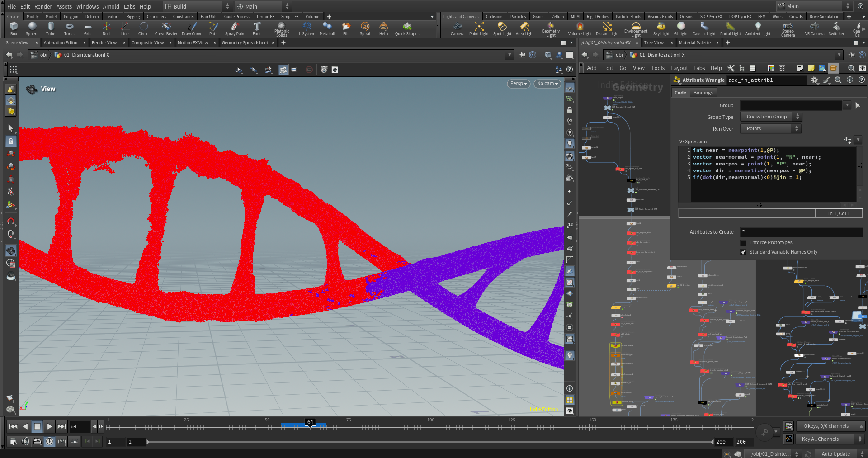Uncheck Standard Variable Names Only
The image size is (868, 458).
click(x=743, y=252)
